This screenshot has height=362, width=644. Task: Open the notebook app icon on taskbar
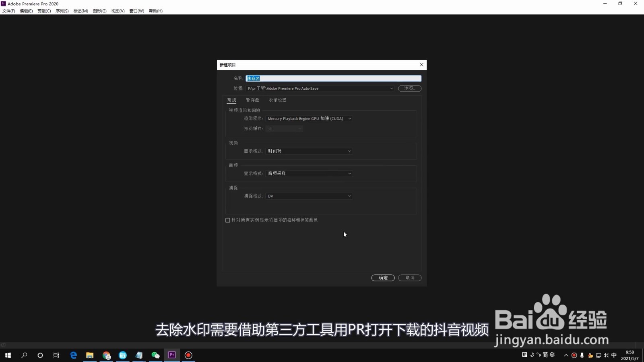[x=139, y=355]
